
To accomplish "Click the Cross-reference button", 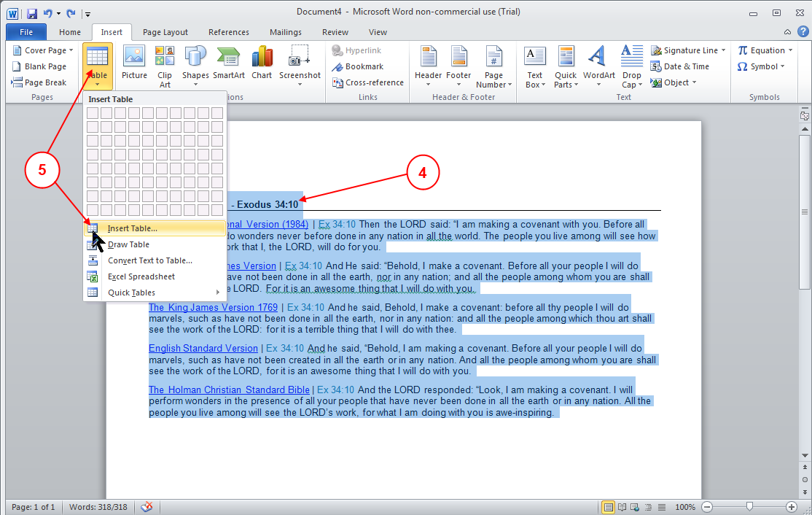I will click(x=368, y=82).
